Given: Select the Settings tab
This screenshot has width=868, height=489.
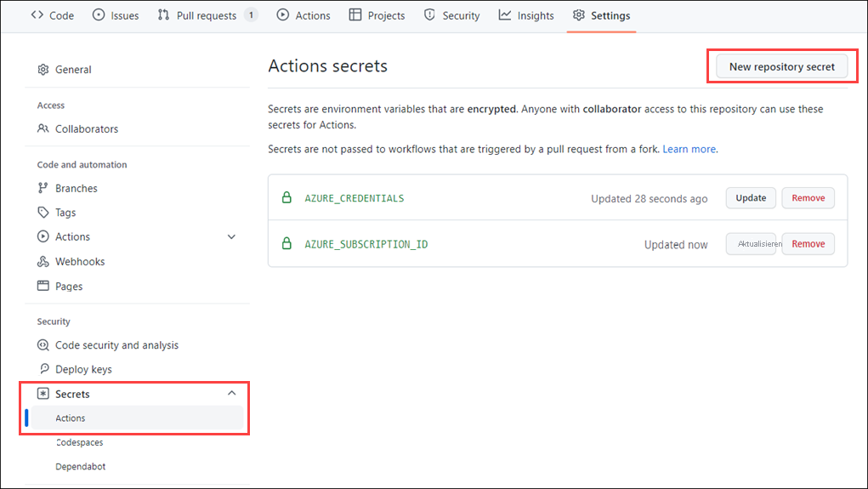Looking at the screenshot, I should tap(601, 15).
